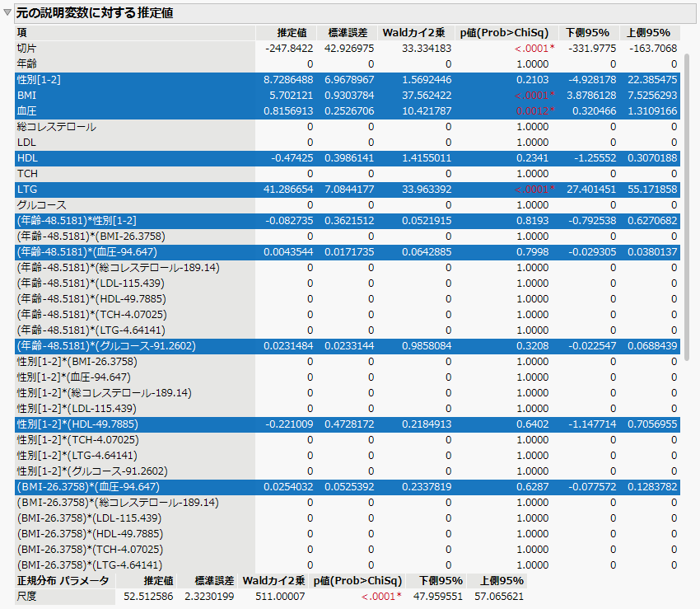
Task: Select the (年齢-48.5181)*(BMI-26.3758) row
Action: coord(348,237)
